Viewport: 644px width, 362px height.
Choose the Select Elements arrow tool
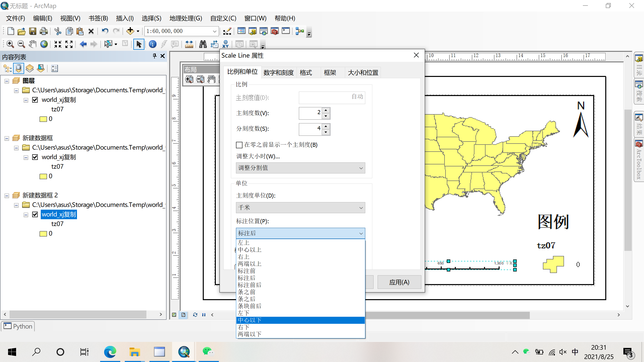coord(139,44)
